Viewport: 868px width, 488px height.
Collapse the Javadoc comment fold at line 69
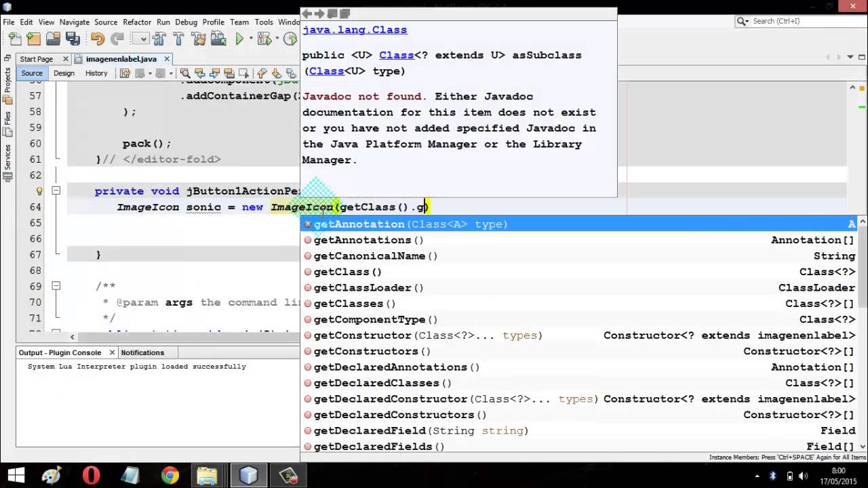click(x=56, y=286)
